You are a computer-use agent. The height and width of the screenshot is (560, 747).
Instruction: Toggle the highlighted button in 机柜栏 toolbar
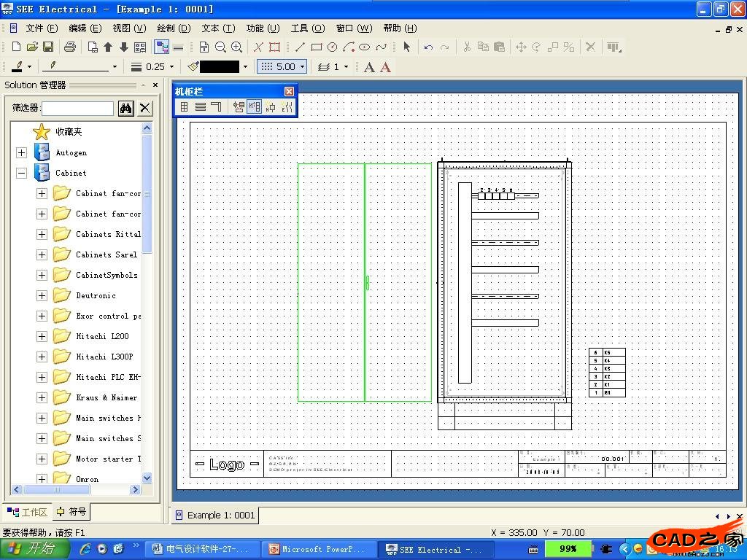[x=254, y=107]
